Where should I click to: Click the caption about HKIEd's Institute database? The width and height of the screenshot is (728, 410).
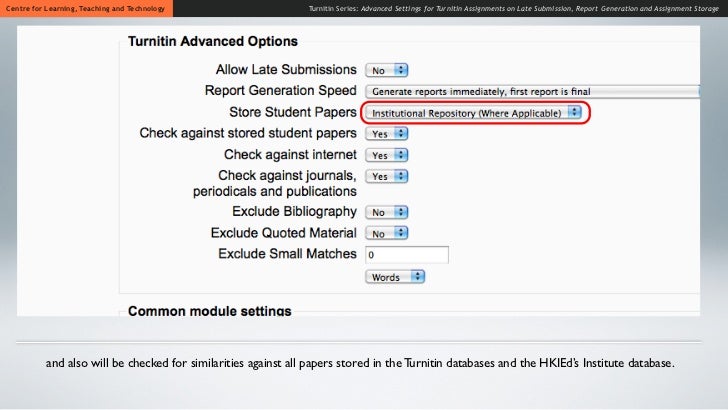[x=360, y=363]
